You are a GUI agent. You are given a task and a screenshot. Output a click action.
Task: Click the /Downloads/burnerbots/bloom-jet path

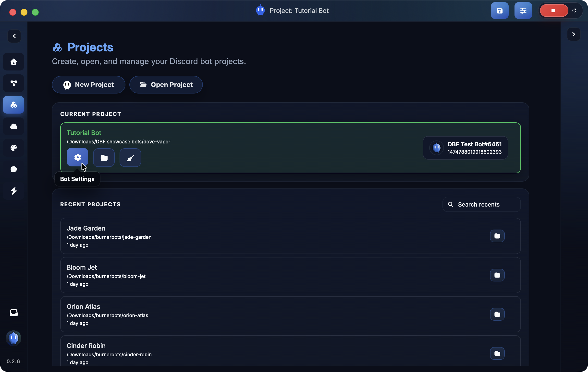[x=106, y=276]
